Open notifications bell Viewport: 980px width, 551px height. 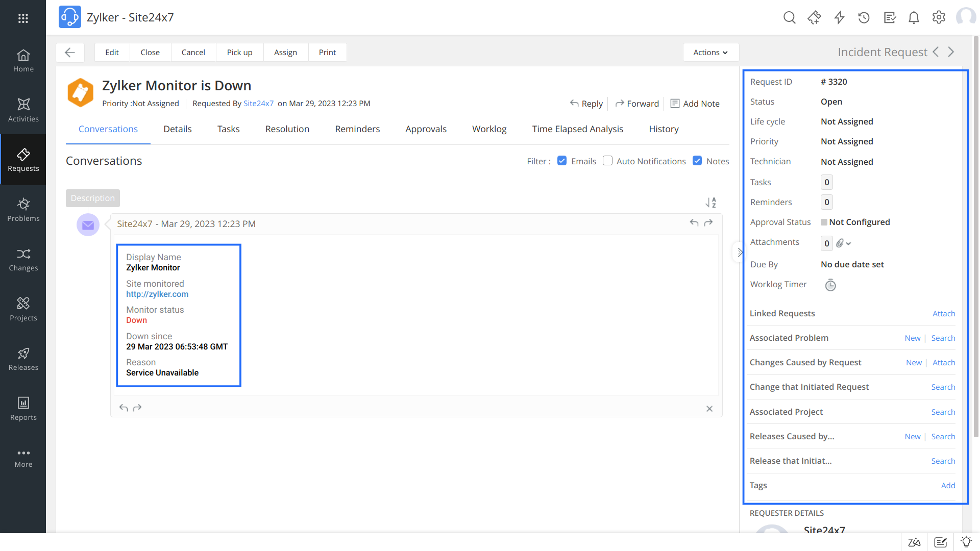pos(914,17)
